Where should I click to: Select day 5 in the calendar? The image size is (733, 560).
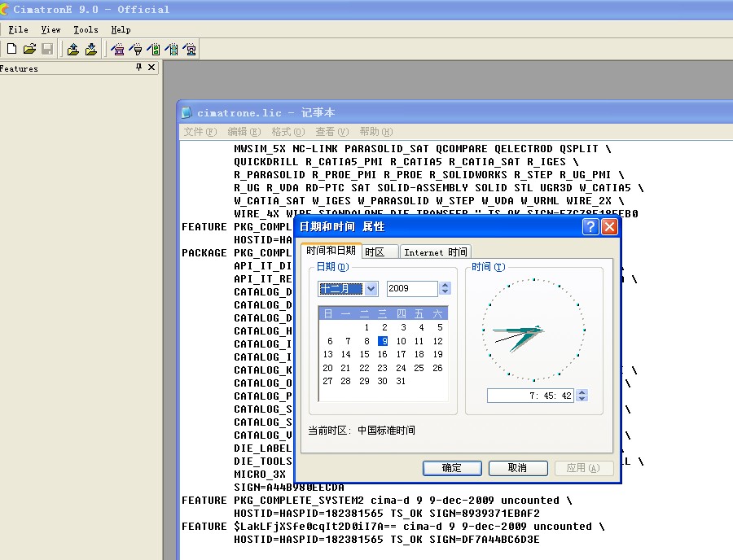click(x=440, y=327)
